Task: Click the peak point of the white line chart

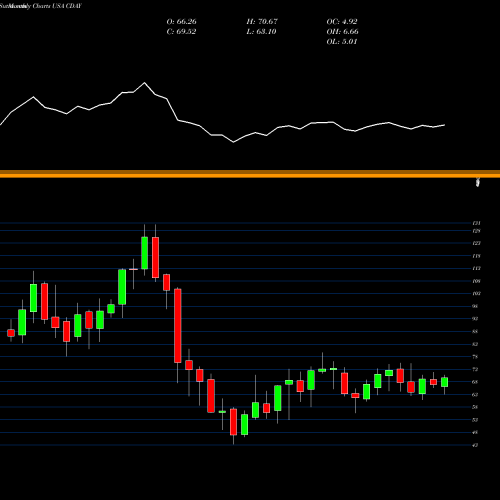Action: point(144,82)
